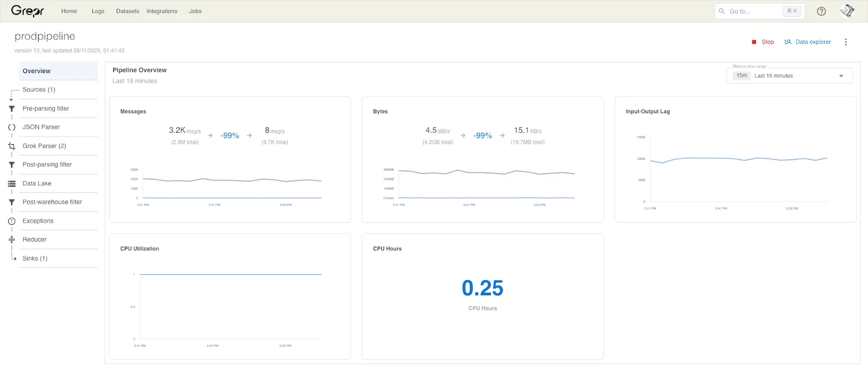Click the Messages -99% reduction value
This screenshot has height=382, width=868.
(x=229, y=135)
